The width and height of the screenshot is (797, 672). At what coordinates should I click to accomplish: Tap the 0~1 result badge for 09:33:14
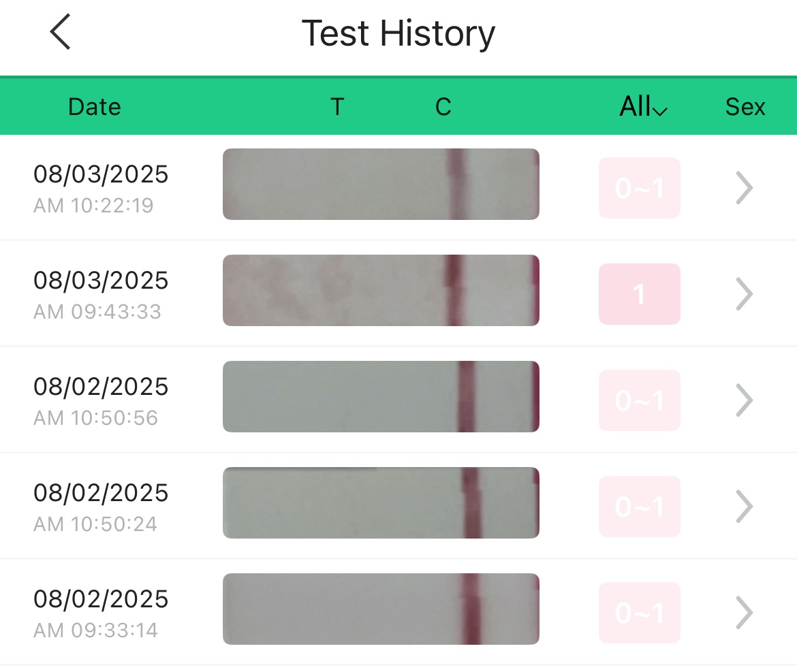639,613
